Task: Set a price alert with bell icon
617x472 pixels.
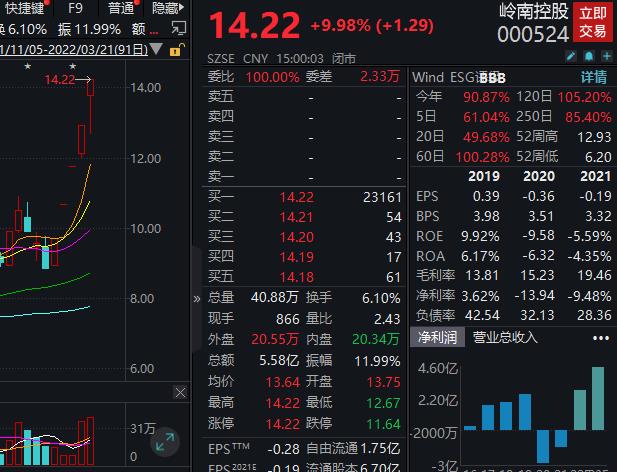Action: [x=589, y=56]
